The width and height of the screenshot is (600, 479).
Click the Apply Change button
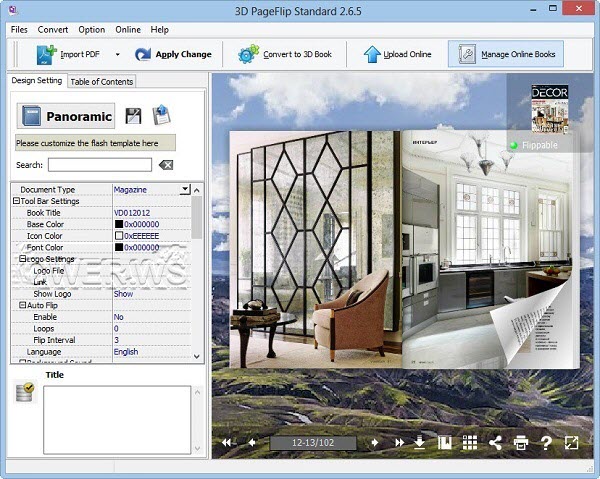pyautogui.click(x=172, y=54)
